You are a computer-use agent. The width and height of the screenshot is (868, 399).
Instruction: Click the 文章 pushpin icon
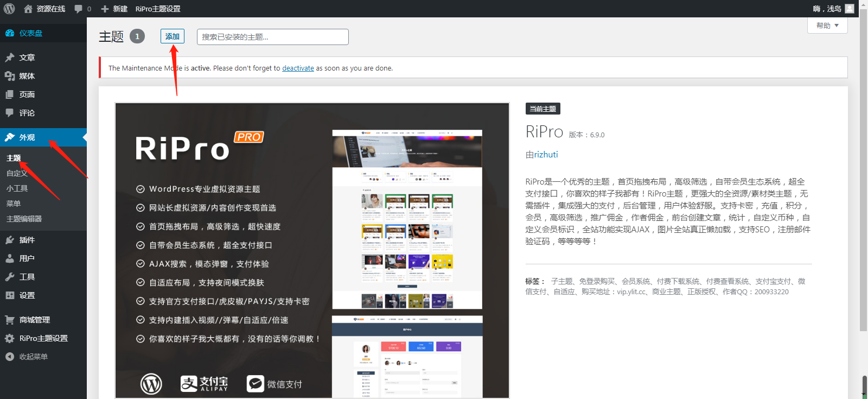point(10,58)
